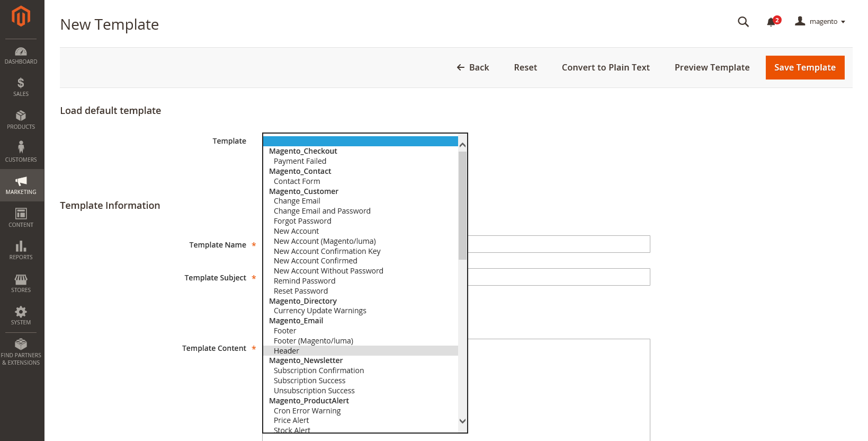Click the search magnifier icon
Screen dimensions: 868x441
coord(744,22)
